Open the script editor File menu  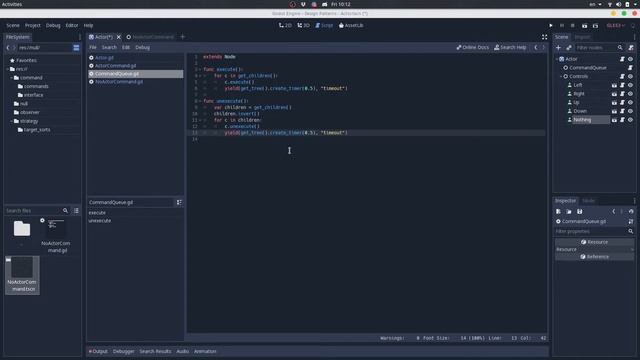click(x=93, y=47)
